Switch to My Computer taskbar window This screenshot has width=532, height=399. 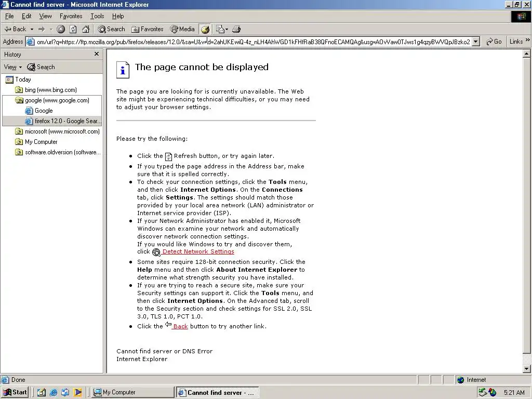click(133, 392)
